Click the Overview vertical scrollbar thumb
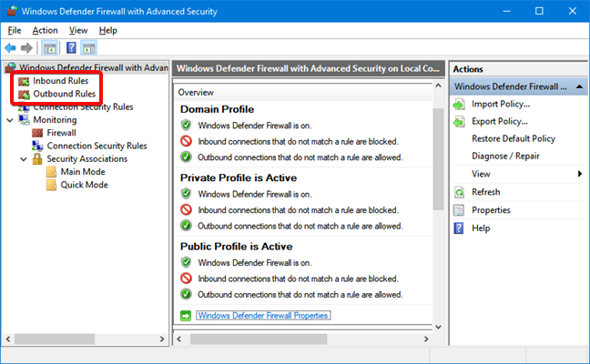The image size is (590, 364). point(438,159)
